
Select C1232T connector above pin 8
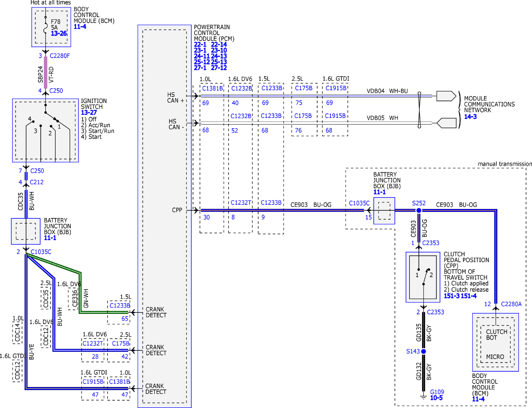click(241, 203)
